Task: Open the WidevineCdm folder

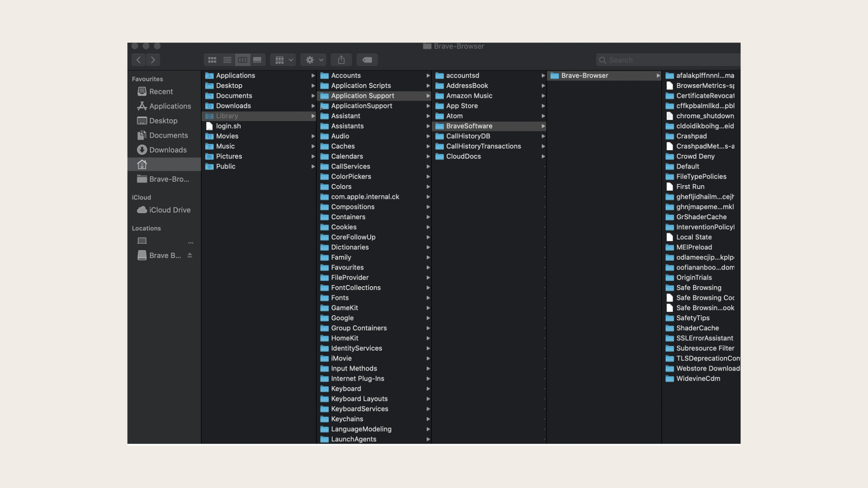Action: (x=702, y=379)
